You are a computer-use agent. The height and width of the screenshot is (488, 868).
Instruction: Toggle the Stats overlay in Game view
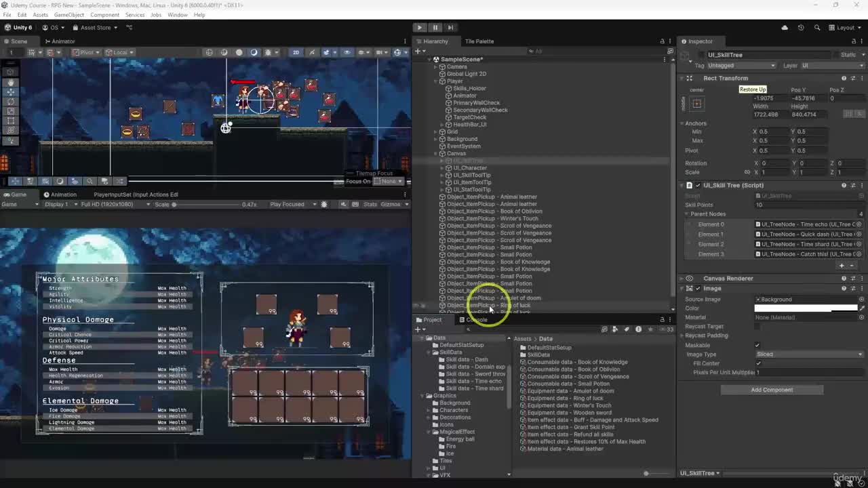point(370,204)
